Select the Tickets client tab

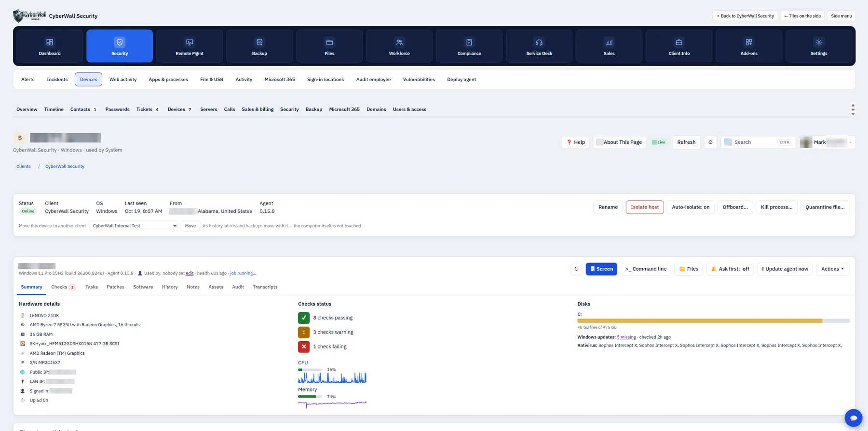coord(147,110)
